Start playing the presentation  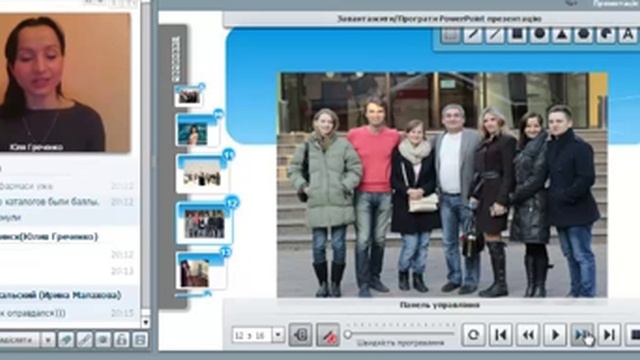(555, 335)
